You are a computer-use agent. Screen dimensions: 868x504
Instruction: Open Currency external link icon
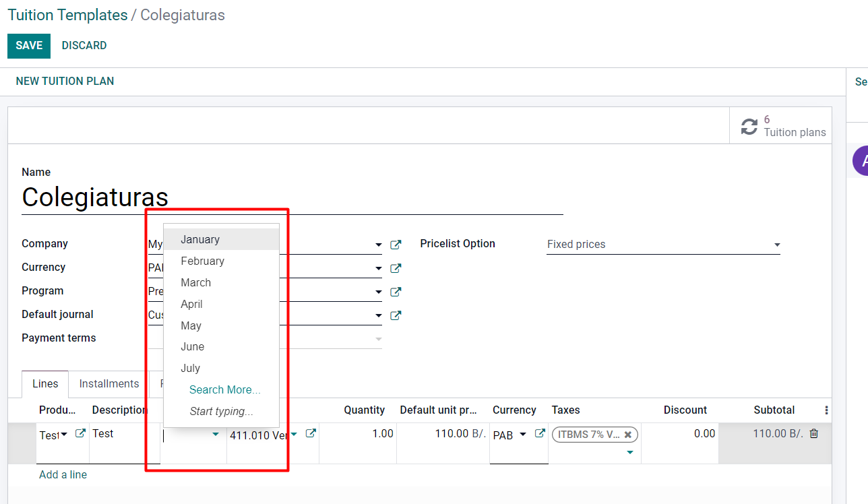396,268
